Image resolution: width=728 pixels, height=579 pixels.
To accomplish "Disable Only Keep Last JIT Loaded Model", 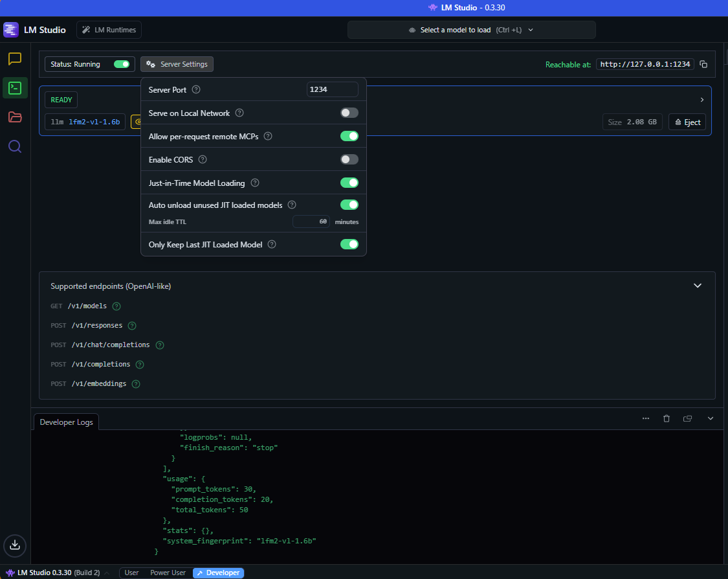I will click(349, 244).
